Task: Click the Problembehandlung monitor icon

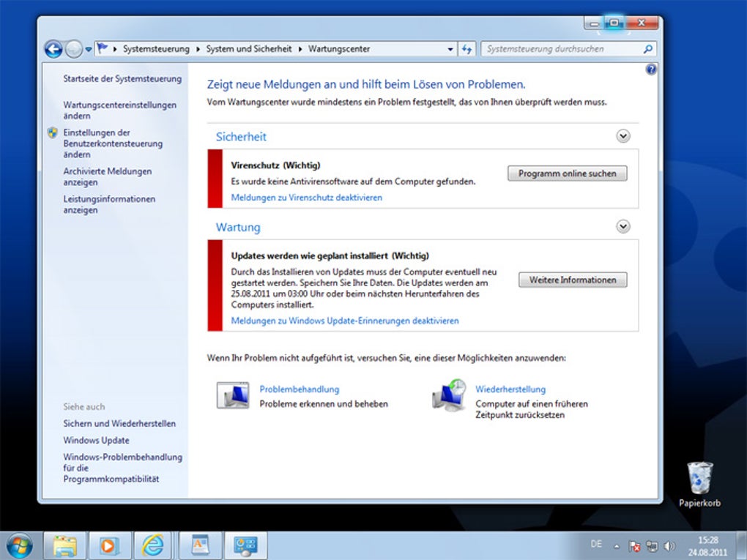Action: point(232,395)
